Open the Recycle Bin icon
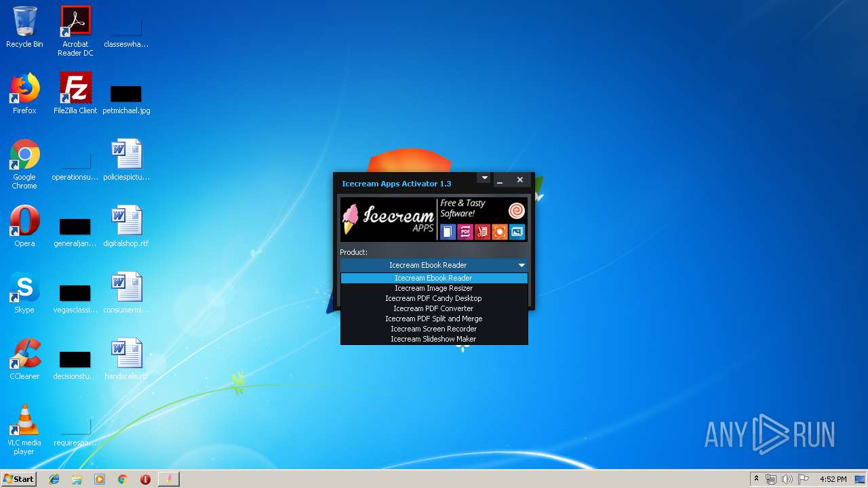This screenshot has height=488, width=868. [x=24, y=27]
